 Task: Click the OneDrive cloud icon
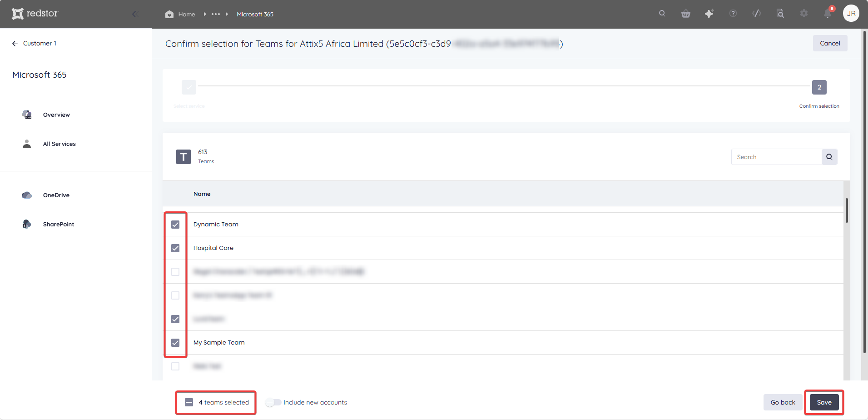[27, 195]
